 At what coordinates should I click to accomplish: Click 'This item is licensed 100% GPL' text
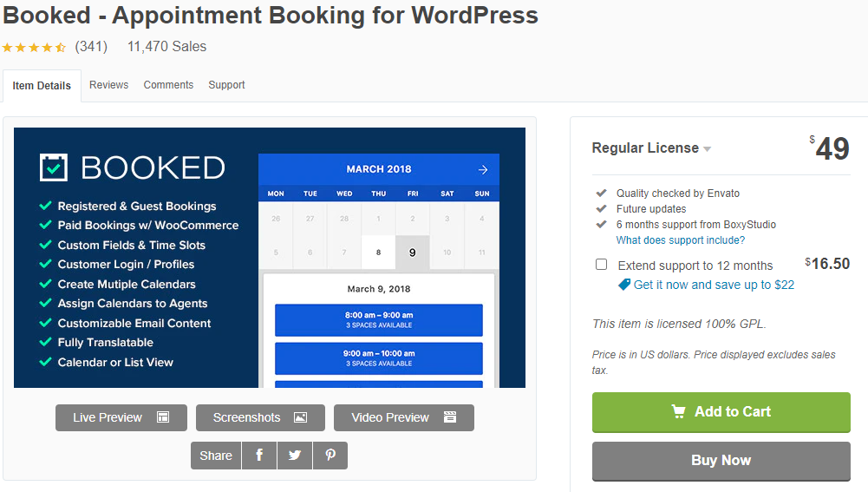click(679, 325)
